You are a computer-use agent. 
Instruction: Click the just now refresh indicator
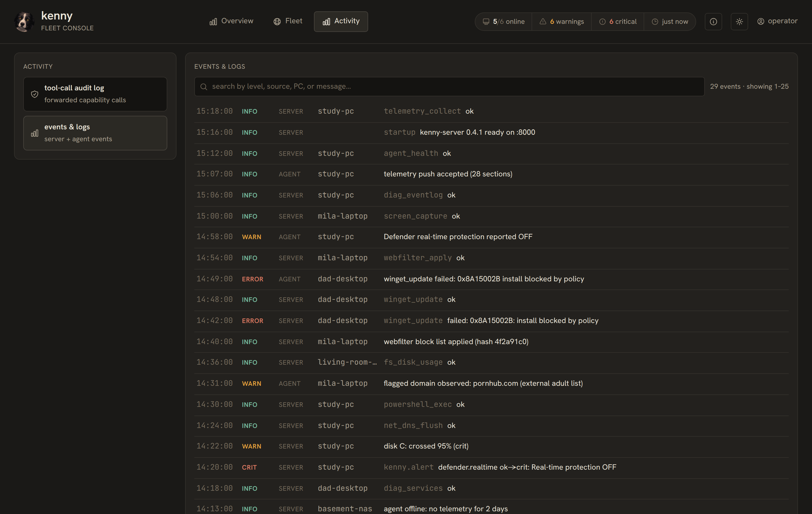(670, 22)
